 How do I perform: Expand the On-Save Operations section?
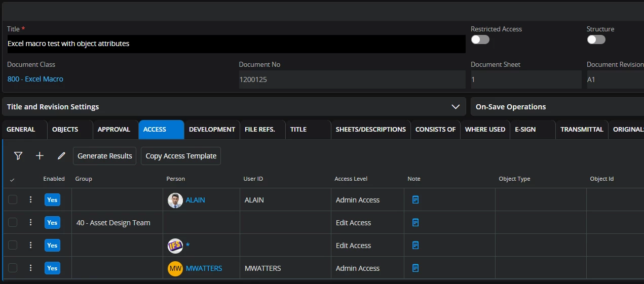tap(557, 107)
